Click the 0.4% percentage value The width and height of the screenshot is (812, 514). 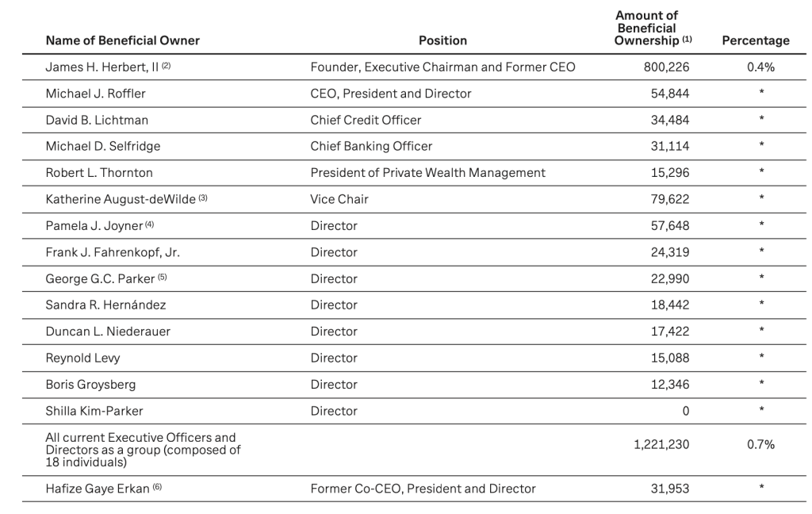coord(760,67)
